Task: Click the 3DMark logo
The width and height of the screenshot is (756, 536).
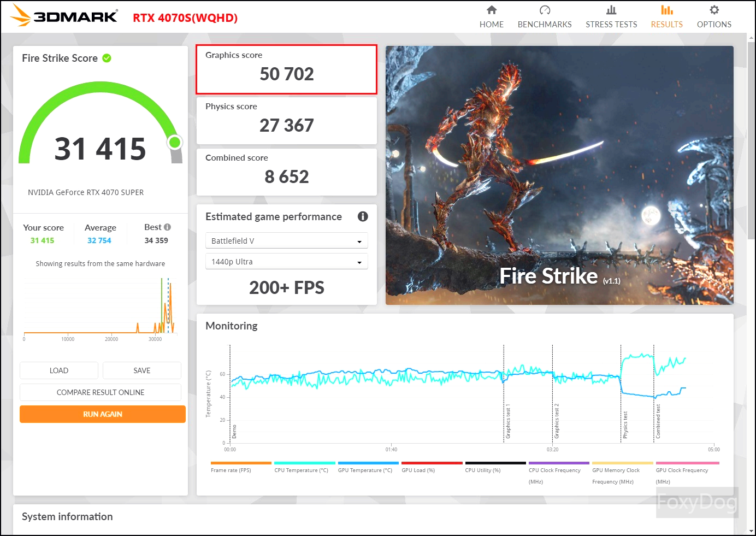Action: pyautogui.click(x=64, y=15)
